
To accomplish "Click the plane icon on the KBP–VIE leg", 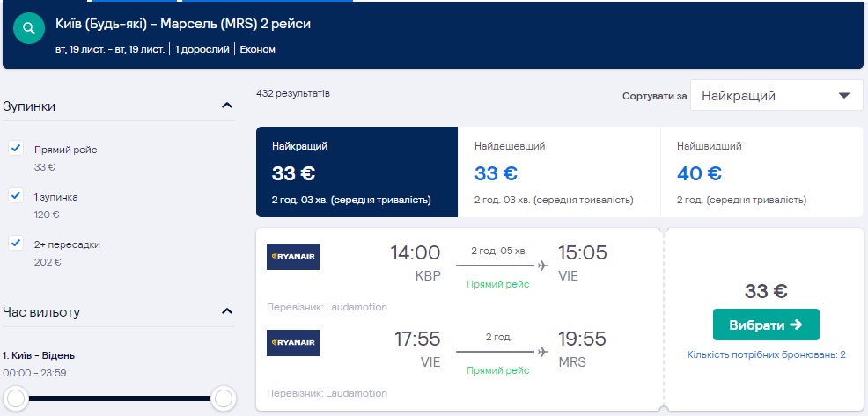I will pyautogui.click(x=541, y=266).
